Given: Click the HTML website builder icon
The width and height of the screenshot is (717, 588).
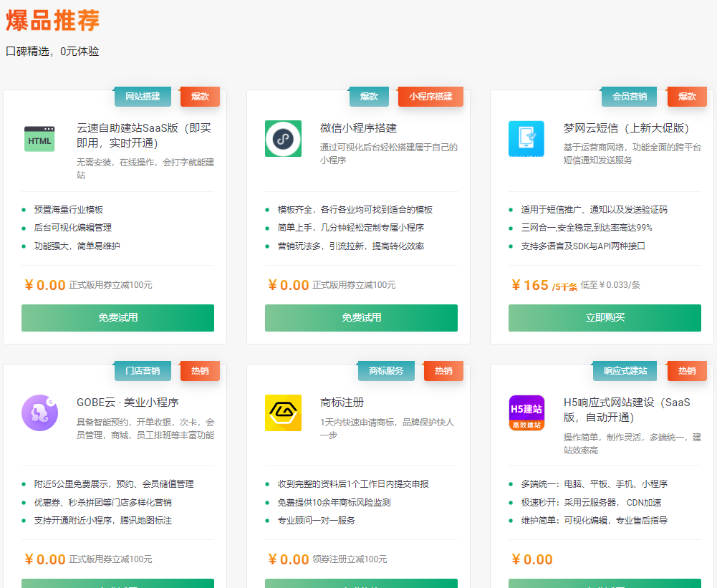Looking at the screenshot, I should click(40, 138).
